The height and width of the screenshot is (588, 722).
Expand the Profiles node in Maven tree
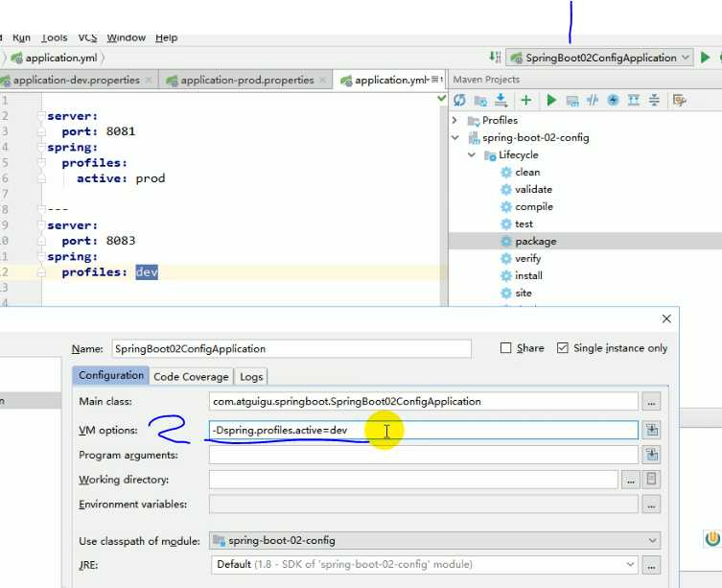(x=454, y=120)
